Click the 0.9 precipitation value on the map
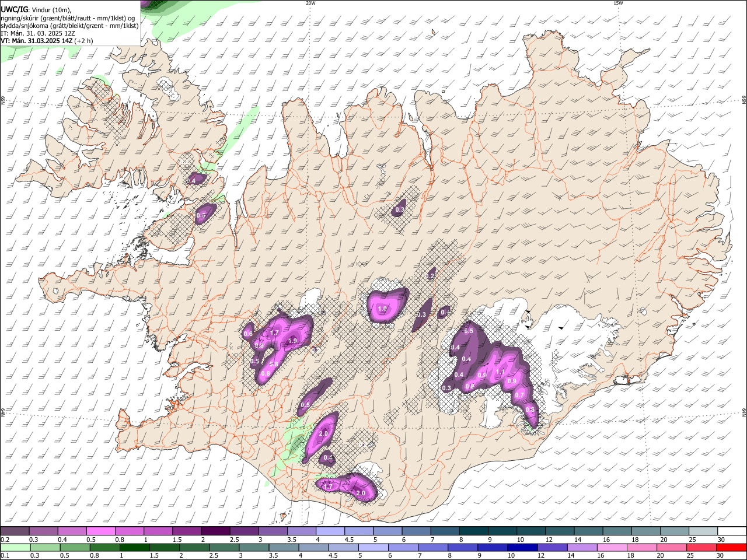 [x=512, y=381]
